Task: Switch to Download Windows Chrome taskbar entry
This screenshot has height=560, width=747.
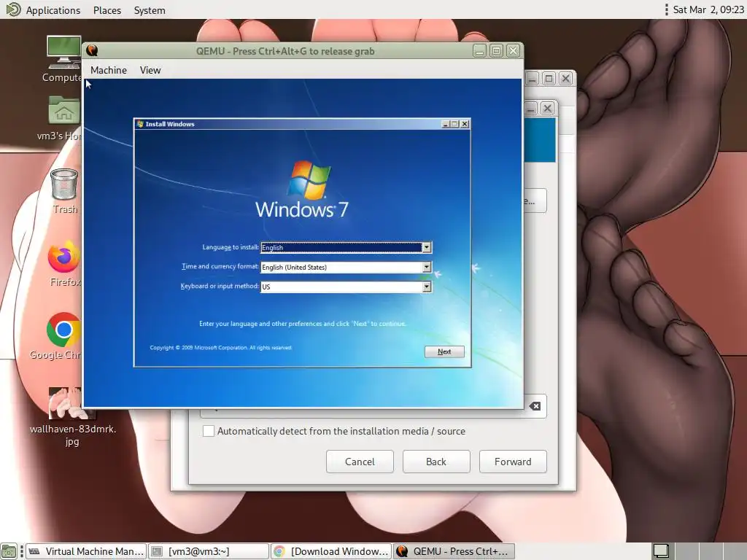Action: [331, 551]
